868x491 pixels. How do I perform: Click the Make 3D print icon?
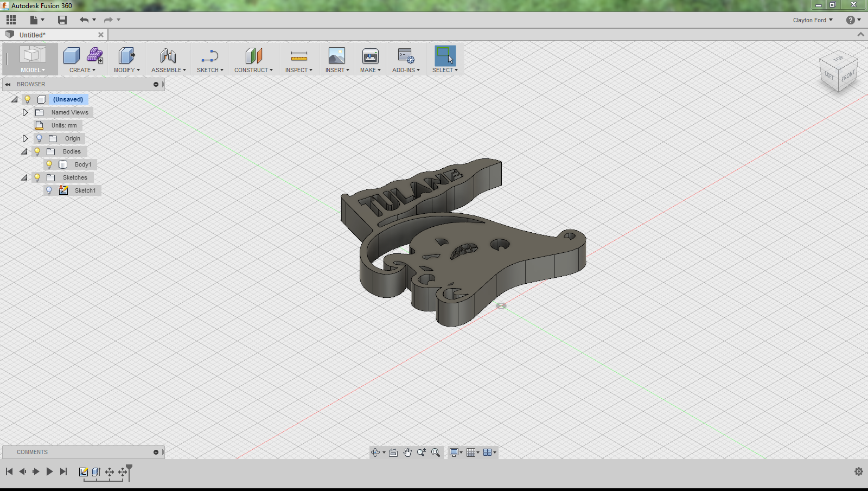pyautogui.click(x=371, y=55)
